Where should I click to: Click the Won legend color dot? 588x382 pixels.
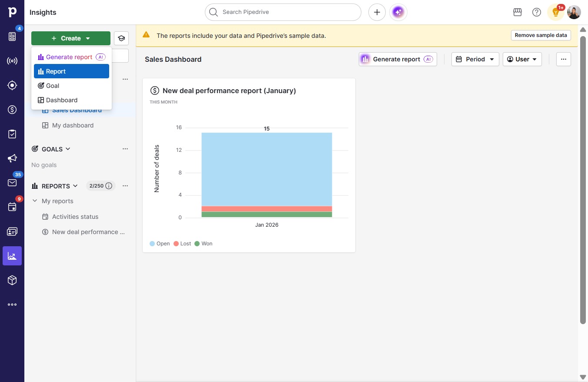[197, 244]
